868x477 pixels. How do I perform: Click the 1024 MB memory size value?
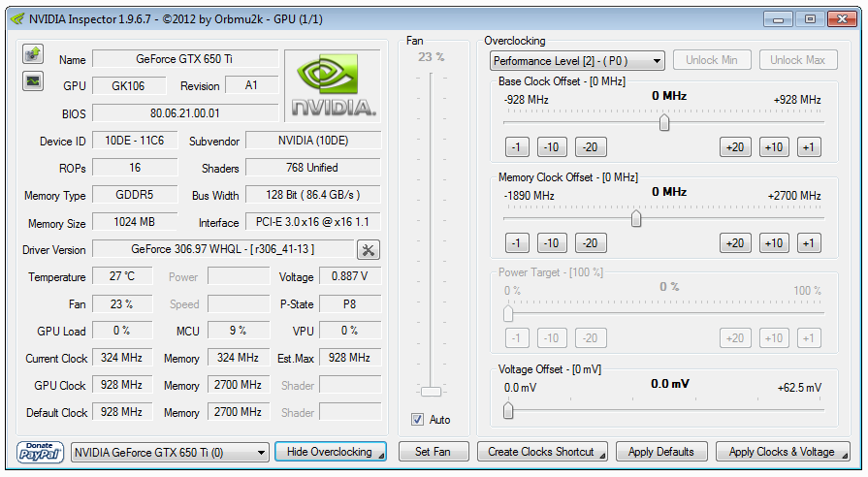pyautogui.click(x=135, y=222)
